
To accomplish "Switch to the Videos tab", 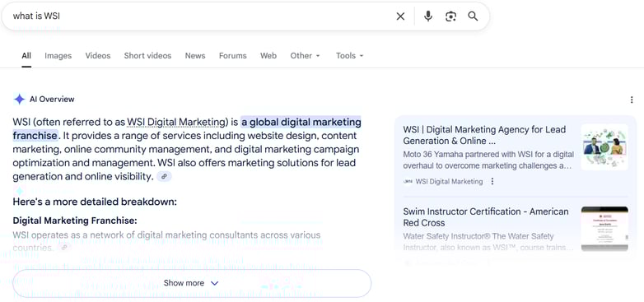I will point(98,56).
